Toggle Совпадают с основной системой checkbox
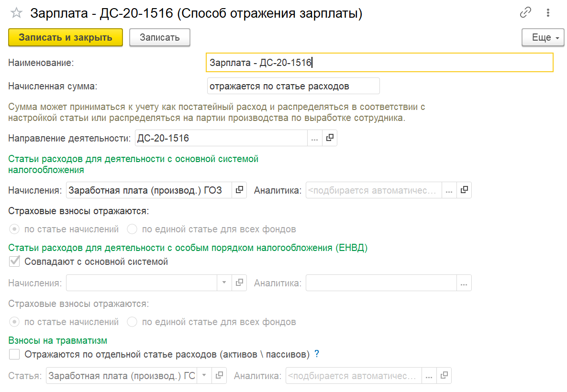This screenshot has height=392, width=567. point(14,261)
